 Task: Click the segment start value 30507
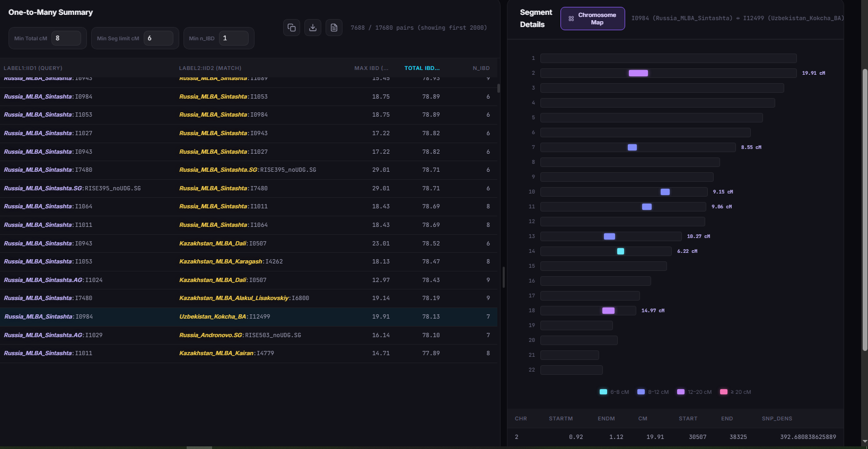[x=698, y=437]
